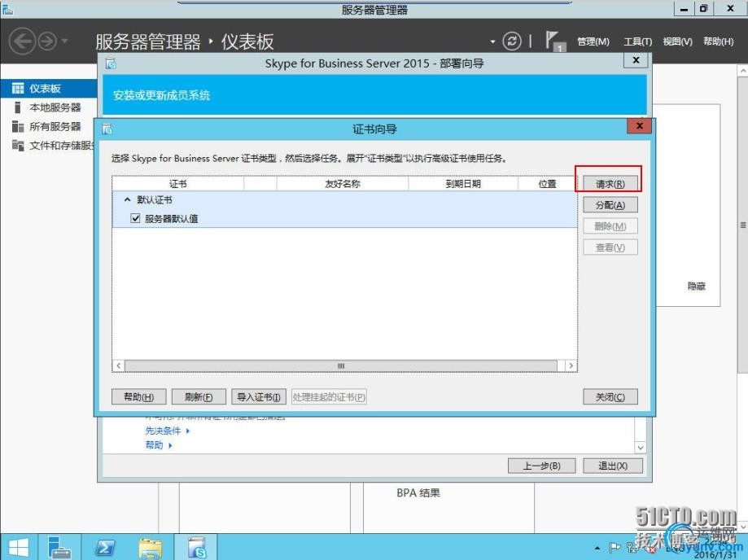Click the 刷新(F) button
This screenshot has width=748, height=560.
coord(199,397)
